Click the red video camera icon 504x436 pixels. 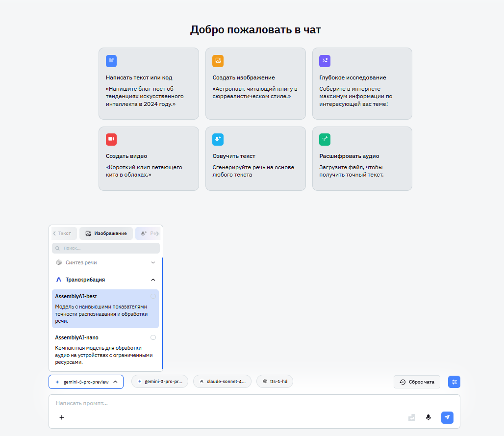click(111, 139)
